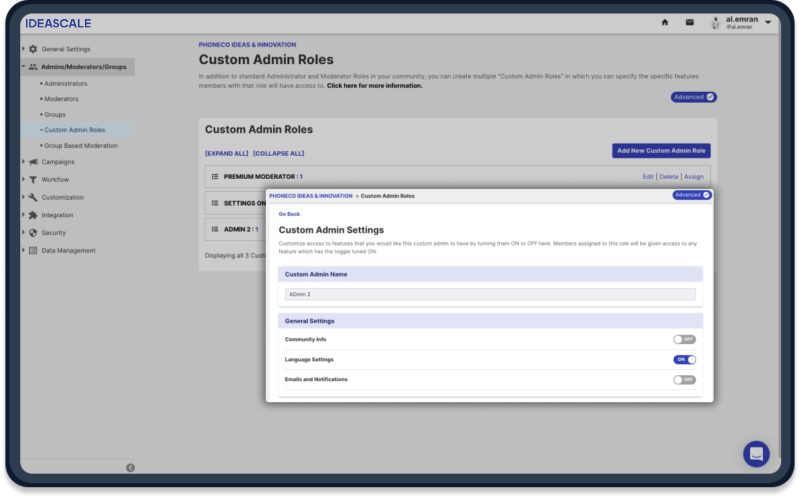This screenshot has width=800, height=498.
Task: Turn on Community Info toggle
Action: pyautogui.click(x=684, y=339)
